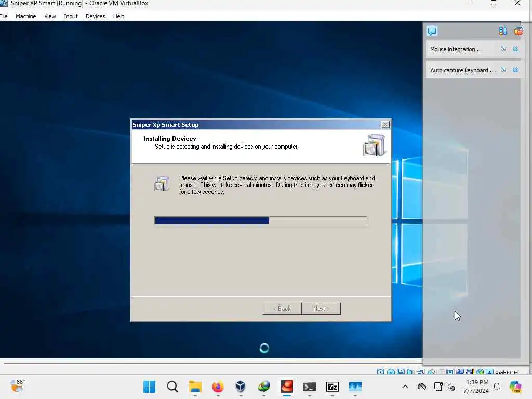Image resolution: width=532 pixels, height=399 pixels.
Task: Click the notification ordering icon in panel header
Action: (x=503, y=31)
